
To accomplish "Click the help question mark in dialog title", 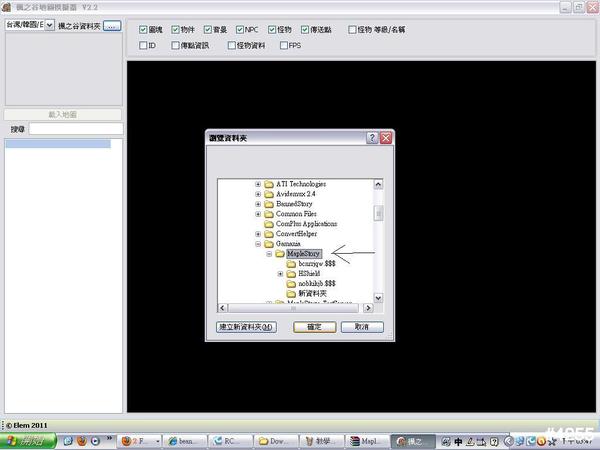I will 372,138.
